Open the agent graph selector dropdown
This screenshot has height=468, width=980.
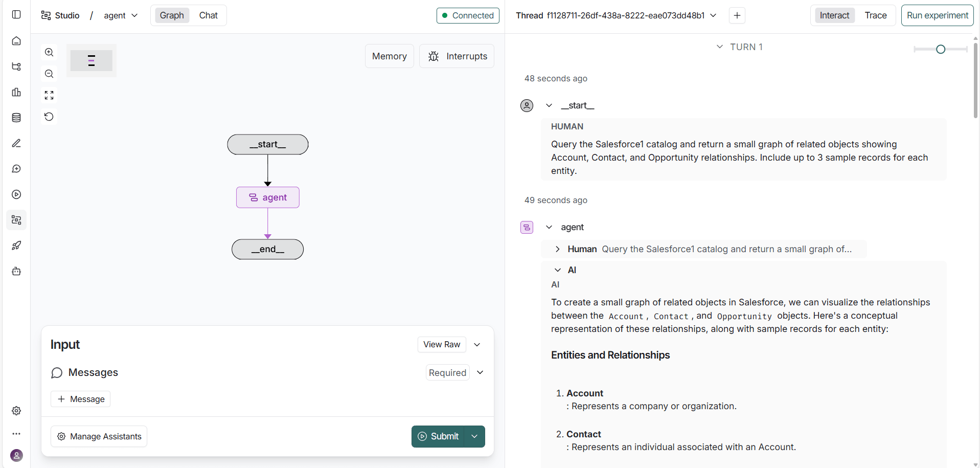point(121,15)
